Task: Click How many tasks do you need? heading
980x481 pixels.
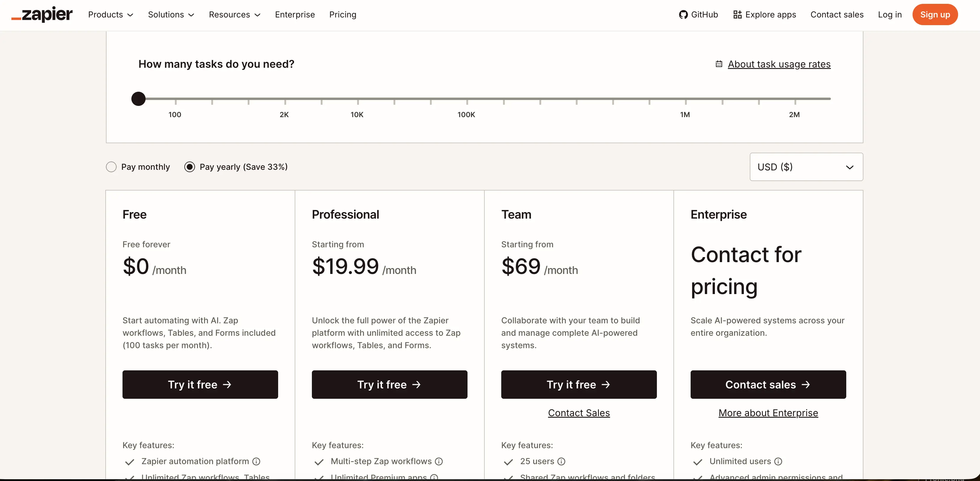Action: [217, 64]
